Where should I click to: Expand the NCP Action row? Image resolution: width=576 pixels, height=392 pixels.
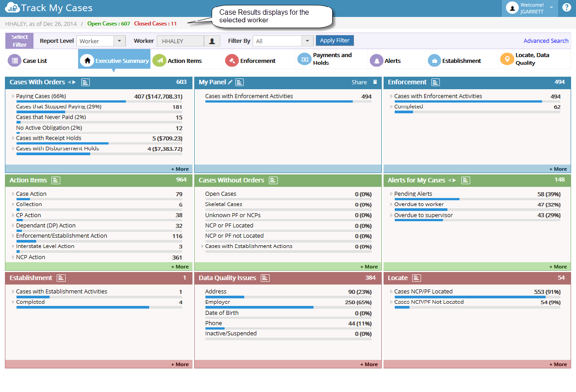coord(13,257)
